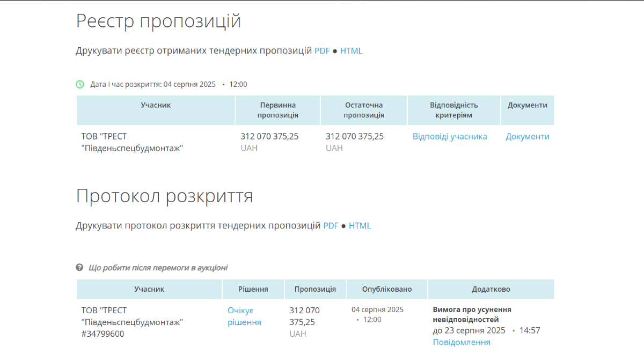Click 'Вимога про усунення невідповідностей' bold text
The height and width of the screenshot is (362, 644).
(471, 314)
